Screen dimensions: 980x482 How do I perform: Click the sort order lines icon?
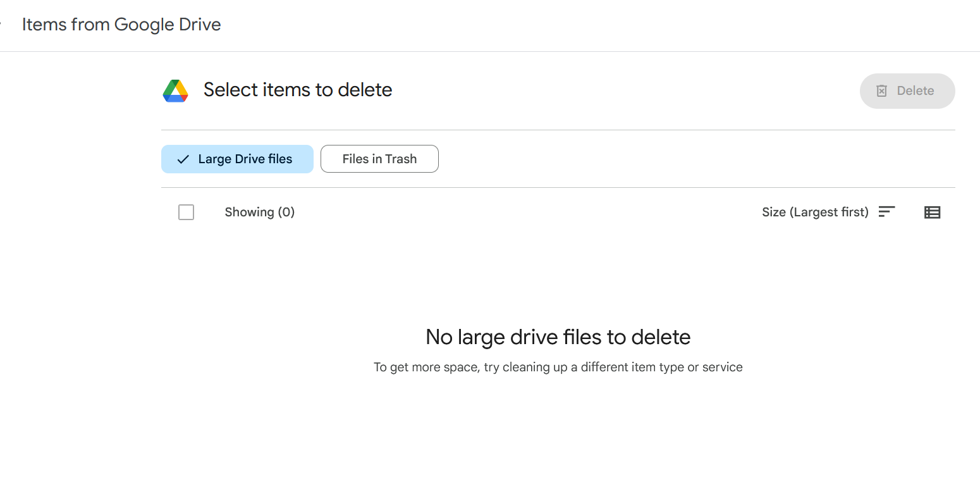pos(887,212)
